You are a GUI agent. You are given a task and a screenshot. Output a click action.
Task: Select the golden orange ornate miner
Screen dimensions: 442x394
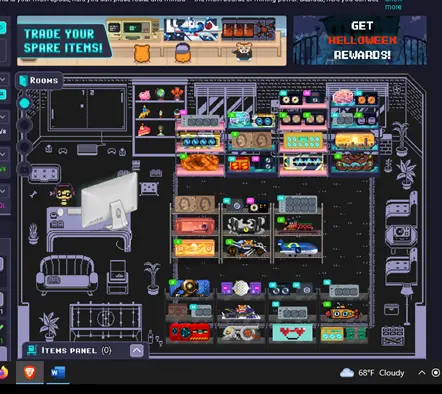[195, 248]
